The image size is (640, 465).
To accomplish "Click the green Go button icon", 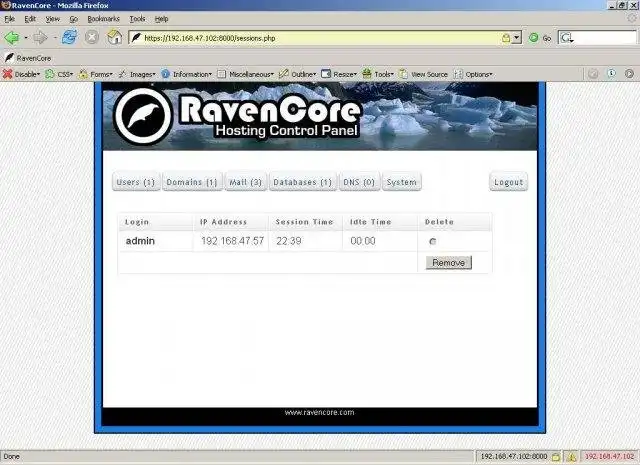I will click(533, 38).
